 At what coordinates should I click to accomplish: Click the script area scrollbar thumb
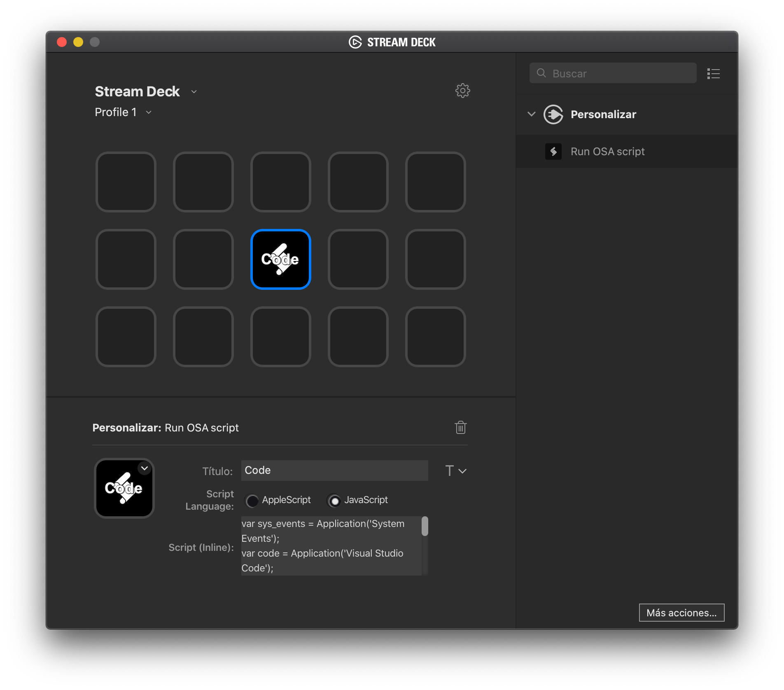tap(425, 526)
